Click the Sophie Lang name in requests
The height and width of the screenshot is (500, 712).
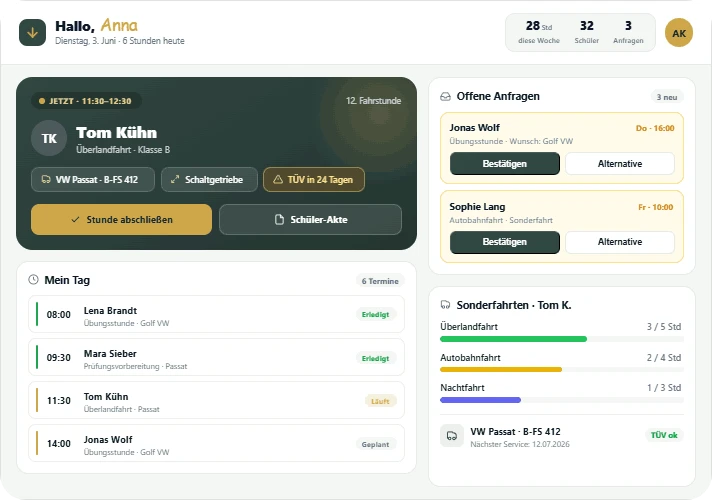tap(477, 207)
